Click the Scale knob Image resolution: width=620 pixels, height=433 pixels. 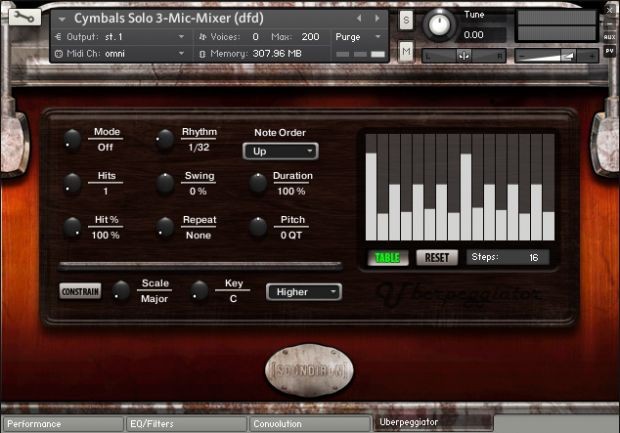click(121, 291)
